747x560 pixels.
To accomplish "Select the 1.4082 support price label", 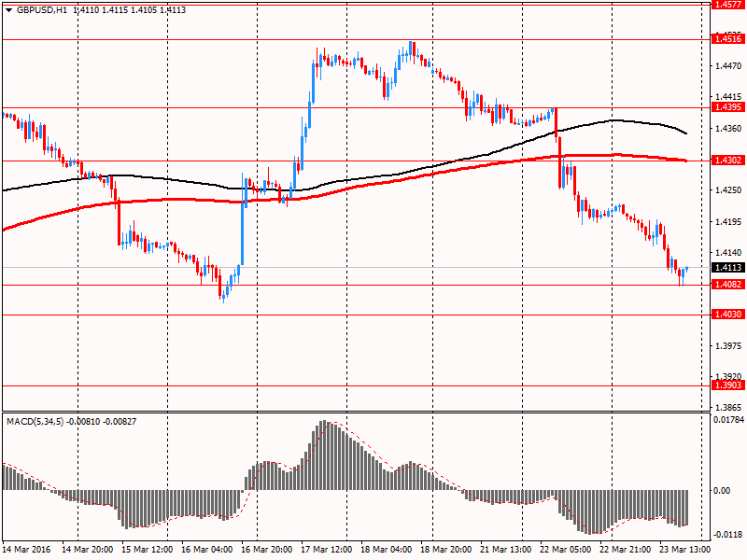I will click(x=728, y=285).
